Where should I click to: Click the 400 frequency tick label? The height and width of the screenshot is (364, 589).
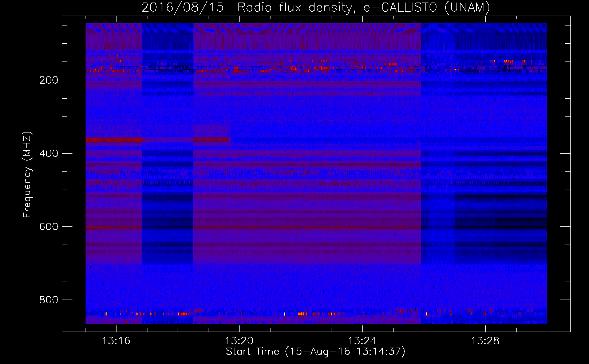point(49,153)
